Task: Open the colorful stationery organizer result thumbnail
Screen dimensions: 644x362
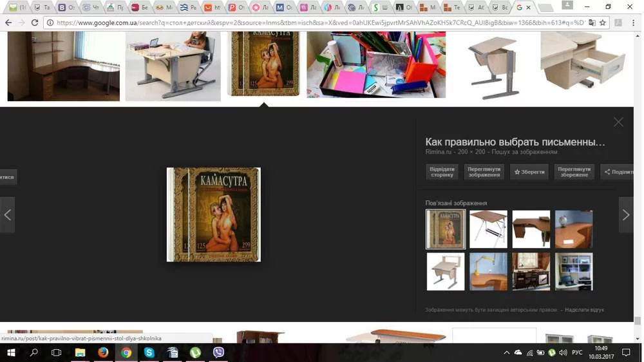Action: point(376,65)
